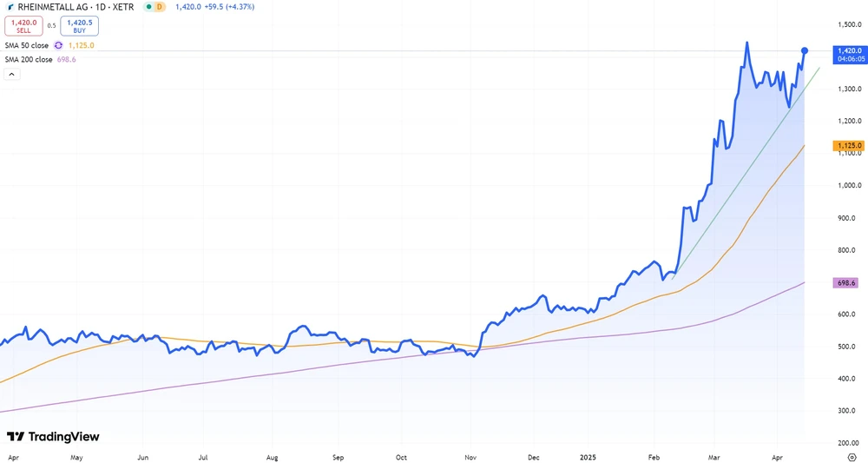Screen dimensions: 868x463
Task: Click the Jul time axis label
Action: [x=203, y=458]
